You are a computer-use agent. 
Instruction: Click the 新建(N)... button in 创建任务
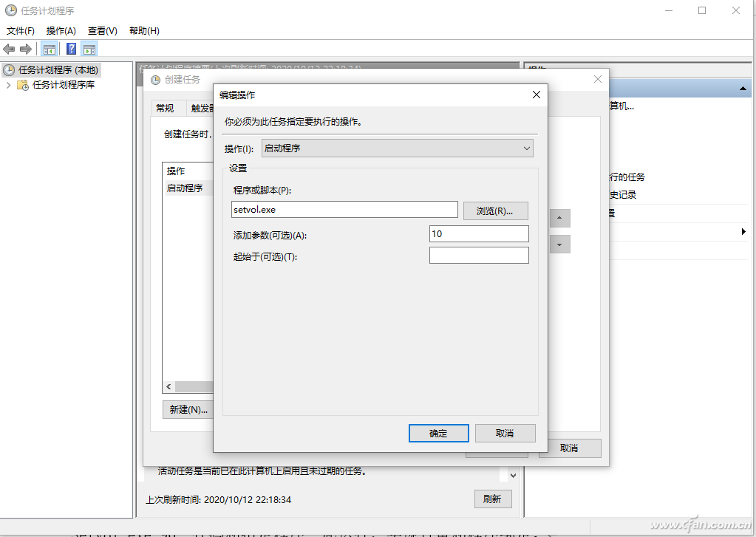click(x=188, y=410)
